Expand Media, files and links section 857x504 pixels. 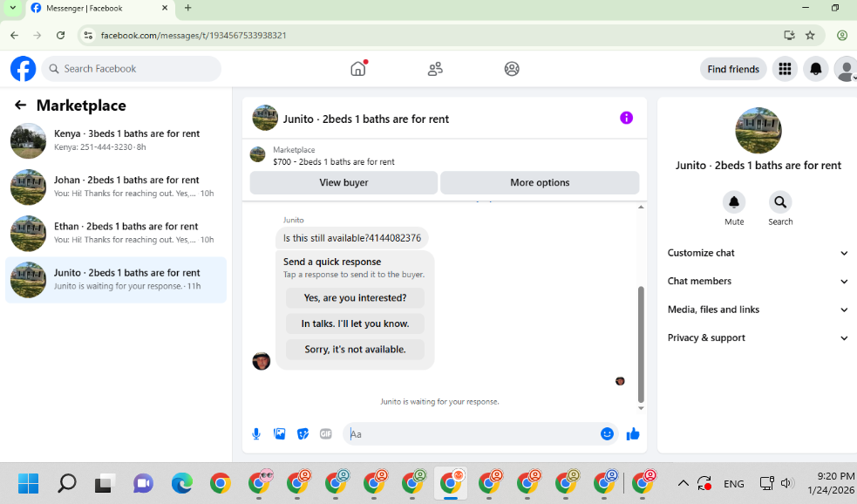758,310
